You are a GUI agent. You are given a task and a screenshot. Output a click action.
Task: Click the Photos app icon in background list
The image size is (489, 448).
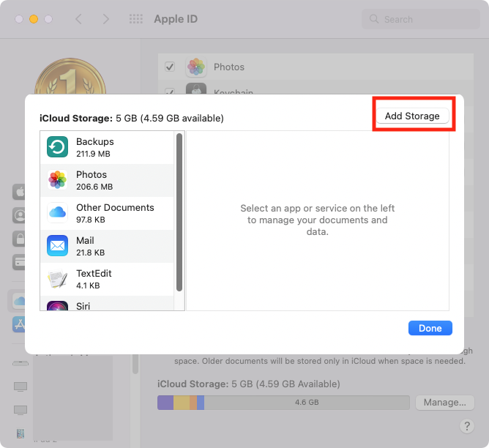[196, 67]
